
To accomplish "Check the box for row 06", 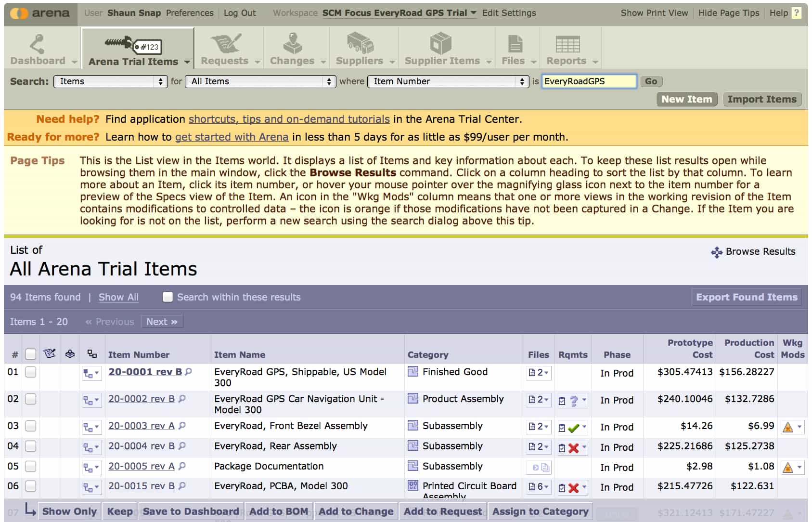I will [30, 486].
